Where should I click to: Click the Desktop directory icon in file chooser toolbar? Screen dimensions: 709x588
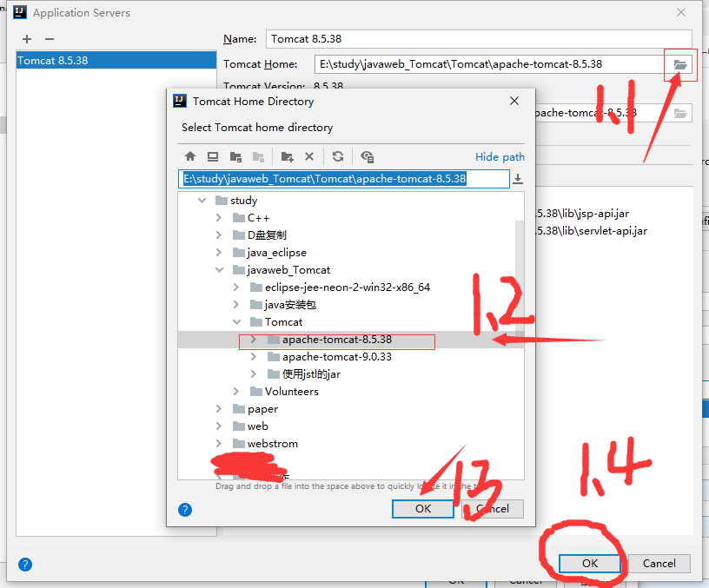pos(213,156)
